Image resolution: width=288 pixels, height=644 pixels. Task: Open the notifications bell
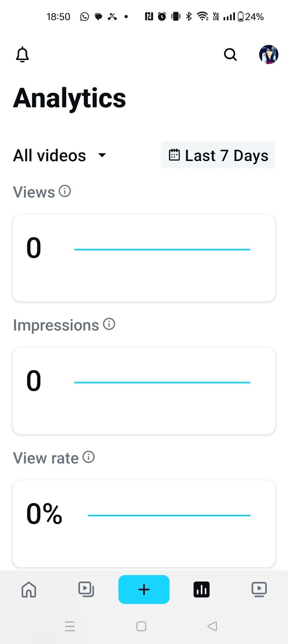click(x=23, y=55)
